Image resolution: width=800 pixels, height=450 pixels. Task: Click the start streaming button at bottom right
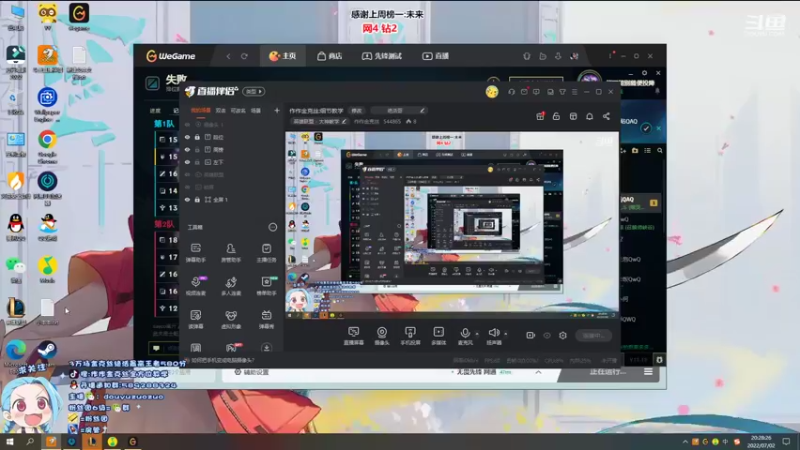coord(593,335)
